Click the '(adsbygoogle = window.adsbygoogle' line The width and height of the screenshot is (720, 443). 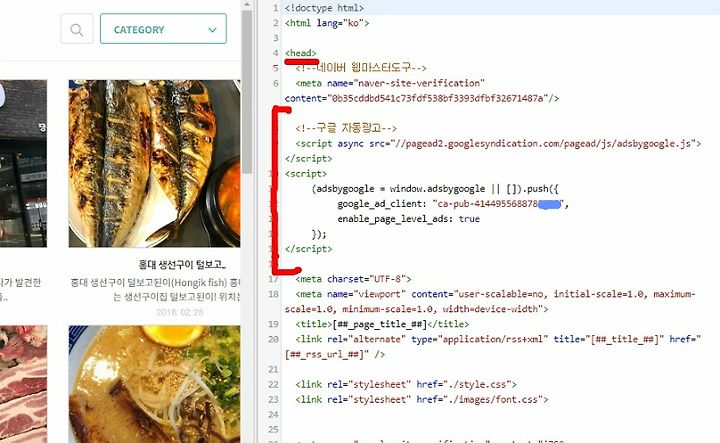[x=435, y=189]
